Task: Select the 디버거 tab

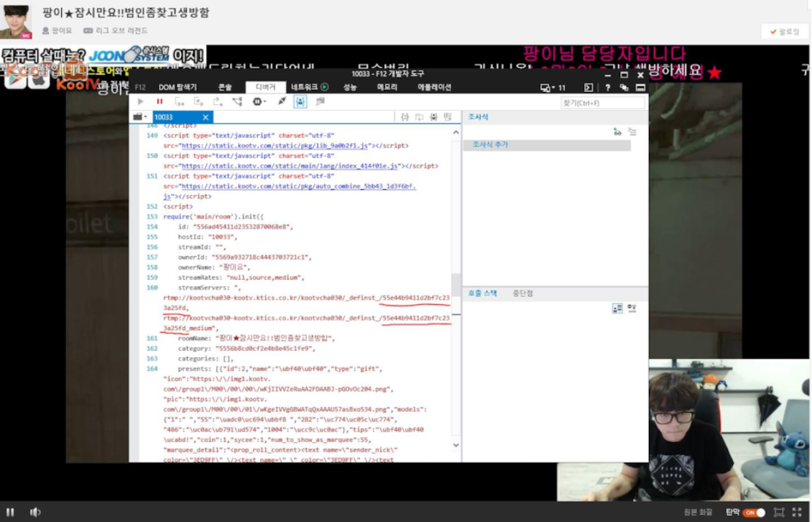Action: (266, 87)
